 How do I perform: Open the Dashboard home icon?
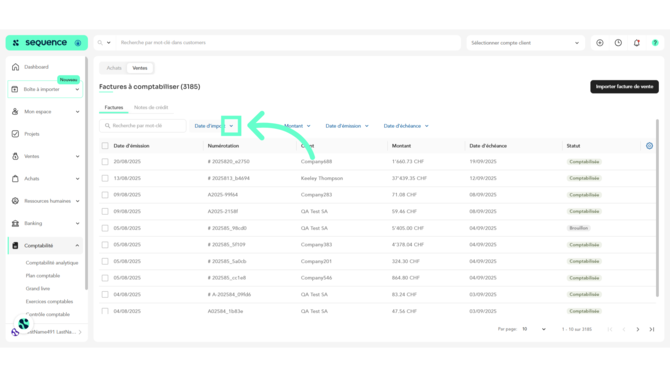tap(15, 67)
